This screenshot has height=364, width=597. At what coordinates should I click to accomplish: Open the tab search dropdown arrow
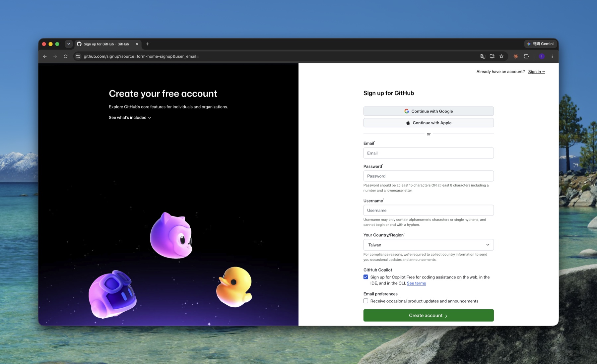[69, 44]
